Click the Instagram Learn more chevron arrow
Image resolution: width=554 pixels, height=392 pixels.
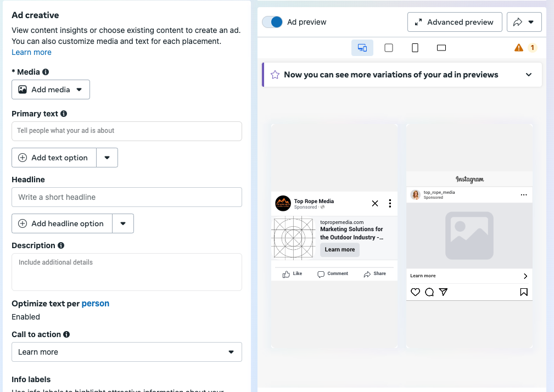click(x=525, y=276)
